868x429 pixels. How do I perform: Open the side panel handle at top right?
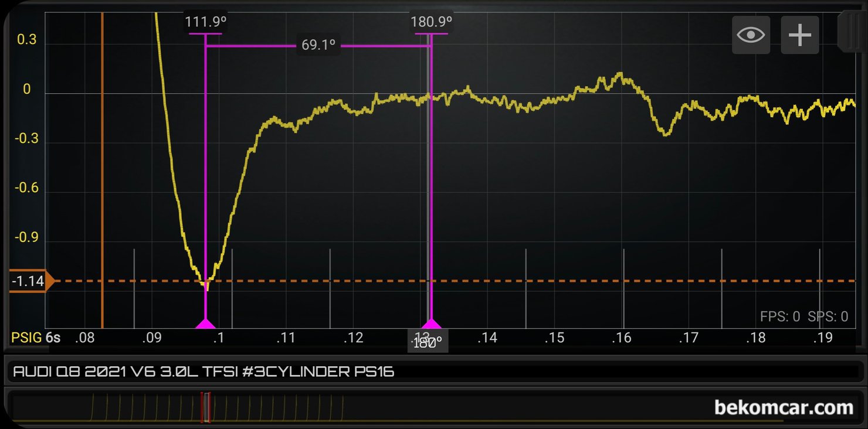(x=853, y=32)
